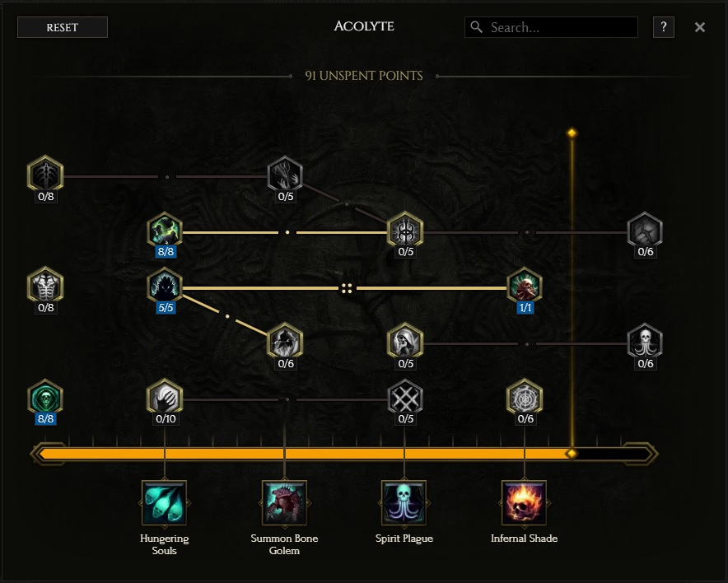Select the skull-tentacle 0/6 node
The height and width of the screenshot is (583, 728).
point(645,342)
